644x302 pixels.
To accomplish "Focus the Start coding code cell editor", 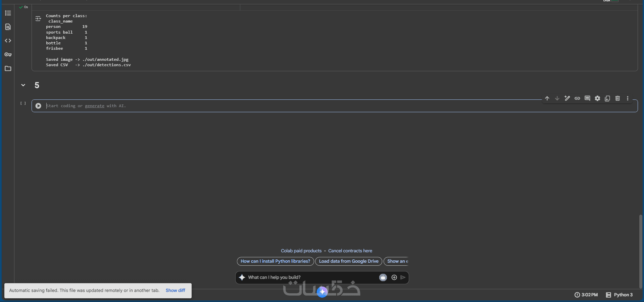I will (292, 106).
